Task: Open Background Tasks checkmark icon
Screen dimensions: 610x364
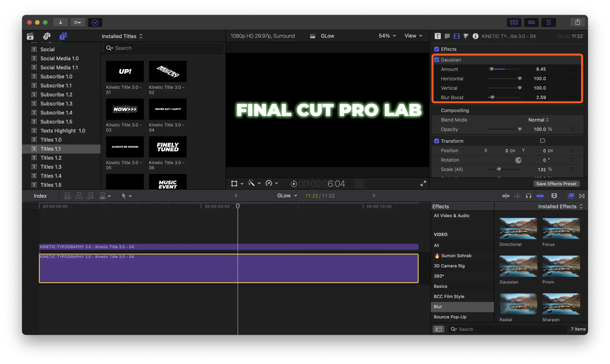Action: pos(95,22)
